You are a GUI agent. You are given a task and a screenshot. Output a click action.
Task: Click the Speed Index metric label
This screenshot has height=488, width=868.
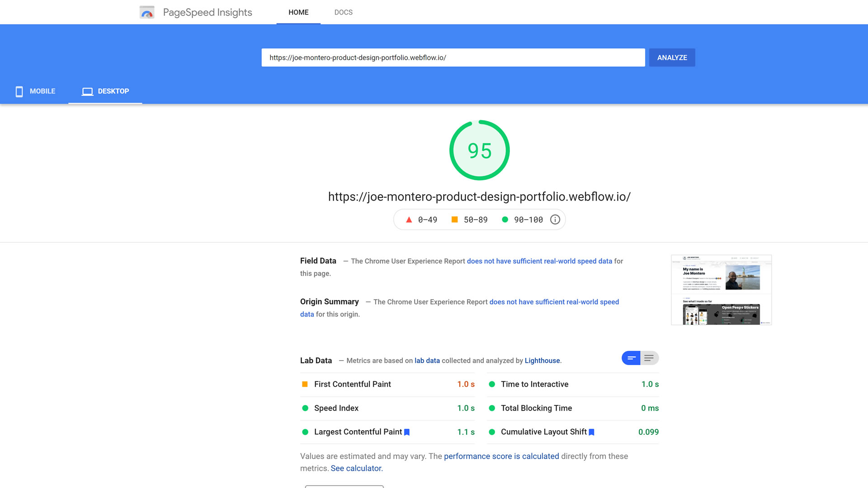point(336,408)
